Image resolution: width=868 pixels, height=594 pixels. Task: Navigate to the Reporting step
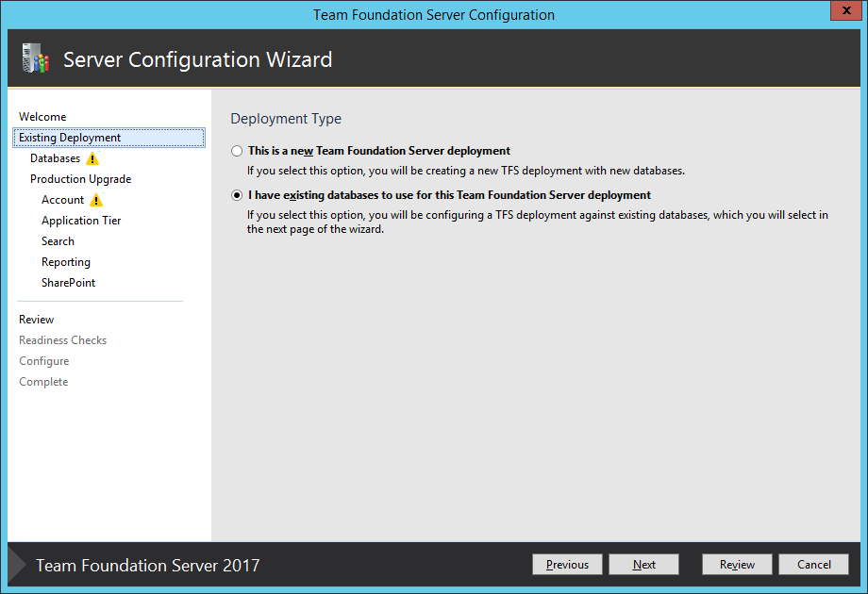point(66,262)
